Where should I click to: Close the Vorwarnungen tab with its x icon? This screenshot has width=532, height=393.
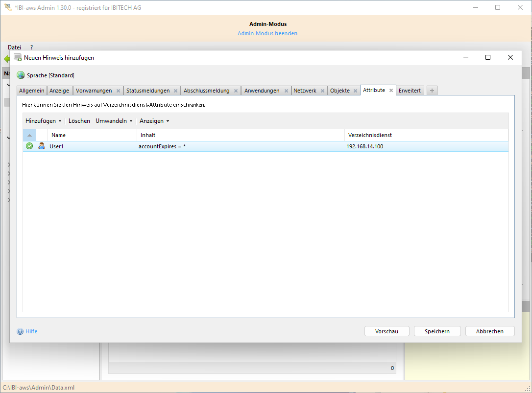pyautogui.click(x=118, y=91)
